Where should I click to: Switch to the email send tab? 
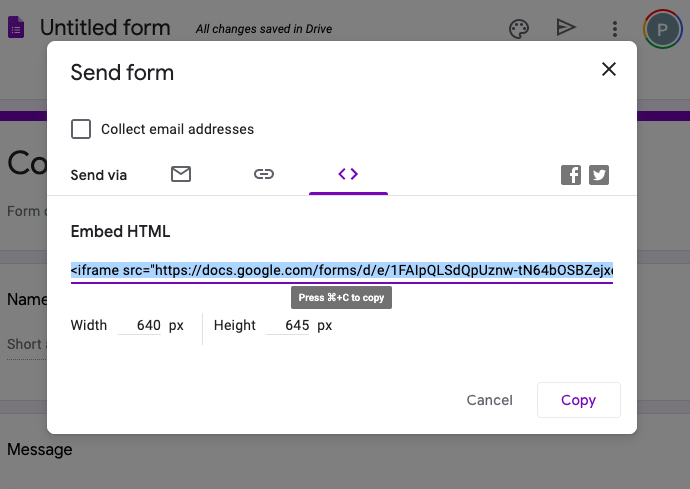click(x=181, y=174)
